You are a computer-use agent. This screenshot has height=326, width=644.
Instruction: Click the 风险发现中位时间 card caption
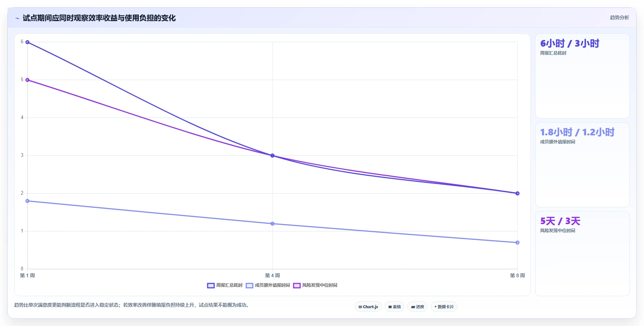[x=557, y=231]
